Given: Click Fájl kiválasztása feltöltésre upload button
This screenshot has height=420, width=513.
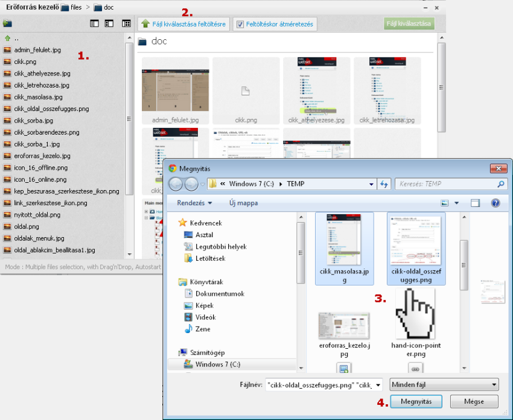Looking at the screenshot, I should [183, 24].
